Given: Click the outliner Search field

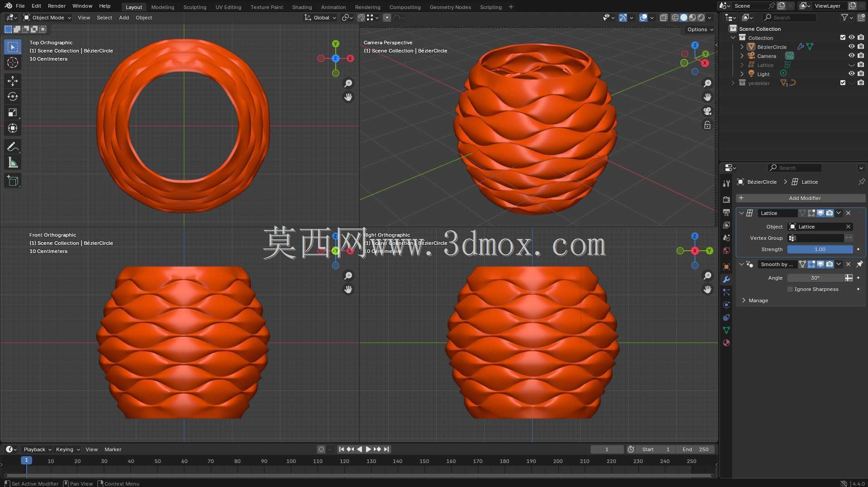Looking at the screenshot, I should pos(789,18).
